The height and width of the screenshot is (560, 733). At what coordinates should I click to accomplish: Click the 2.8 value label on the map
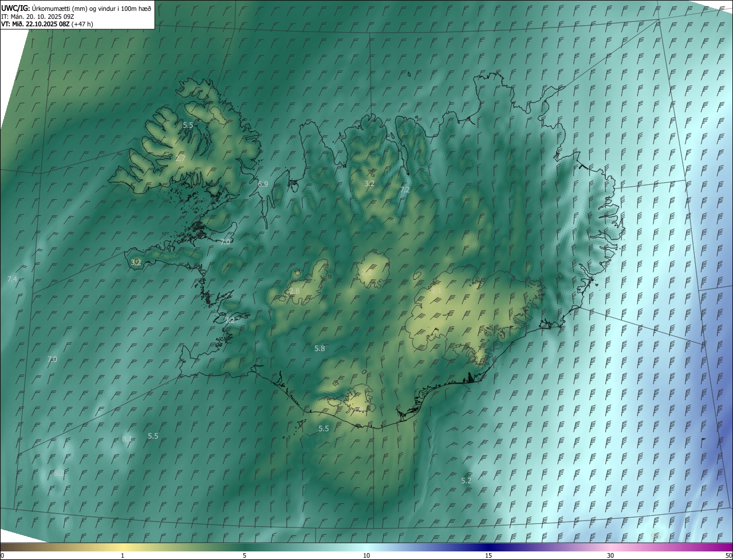[x=294, y=291]
